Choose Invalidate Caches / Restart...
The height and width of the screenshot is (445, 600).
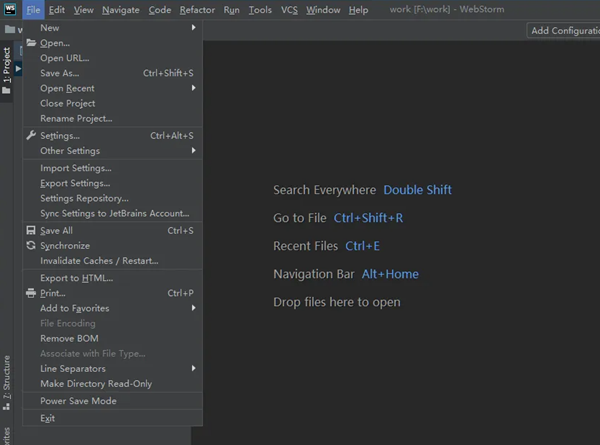(99, 261)
